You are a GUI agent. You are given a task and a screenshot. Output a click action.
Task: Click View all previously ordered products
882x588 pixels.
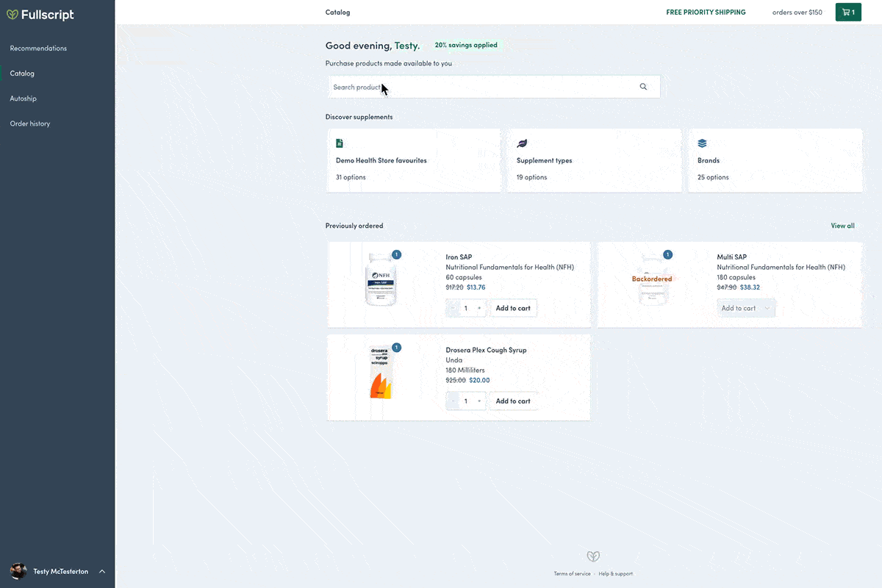[x=842, y=226]
